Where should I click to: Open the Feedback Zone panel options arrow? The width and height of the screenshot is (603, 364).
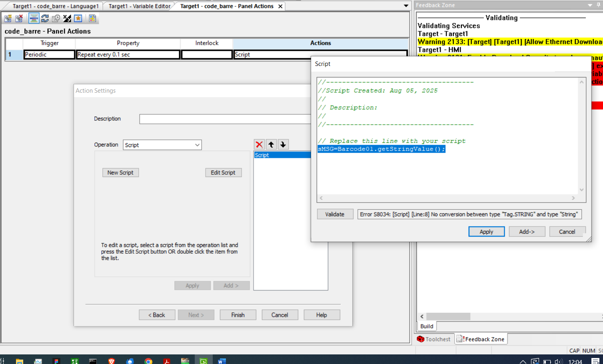[x=590, y=5]
